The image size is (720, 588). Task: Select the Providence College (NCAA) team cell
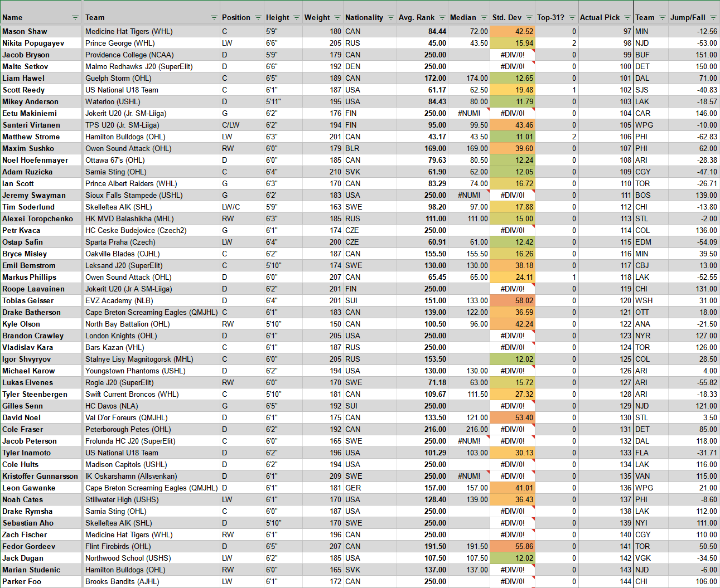coord(151,55)
